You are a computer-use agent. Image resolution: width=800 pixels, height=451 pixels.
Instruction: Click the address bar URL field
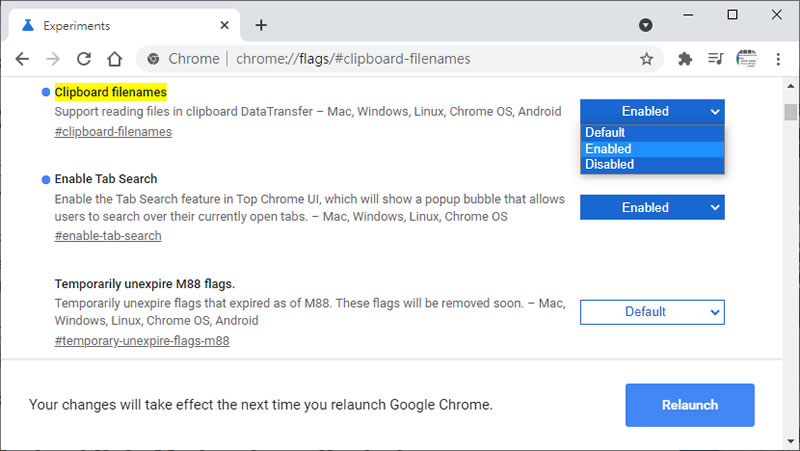[x=400, y=59]
